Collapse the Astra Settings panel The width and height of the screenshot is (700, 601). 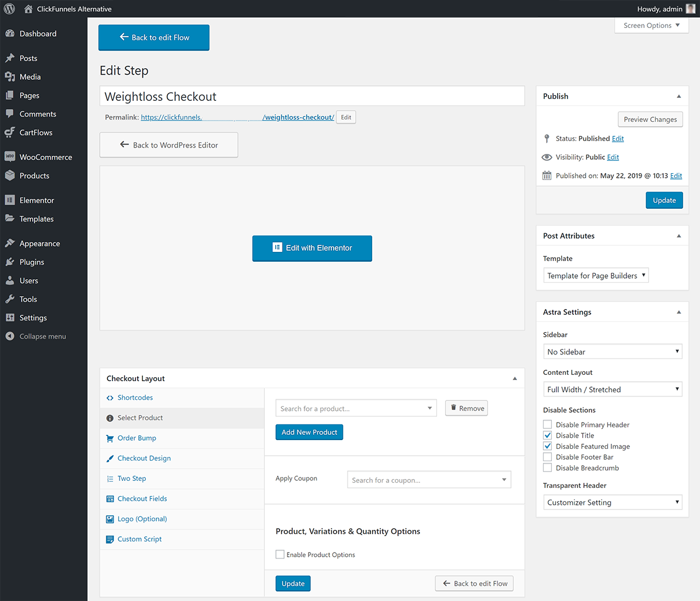click(x=679, y=312)
